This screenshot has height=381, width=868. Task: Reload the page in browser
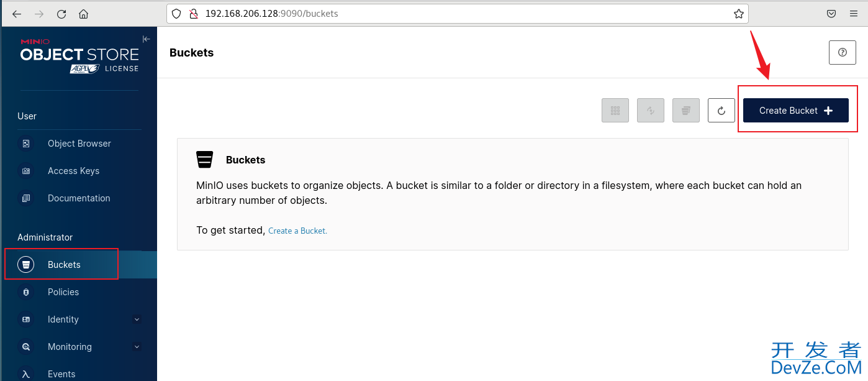(x=61, y=14)
